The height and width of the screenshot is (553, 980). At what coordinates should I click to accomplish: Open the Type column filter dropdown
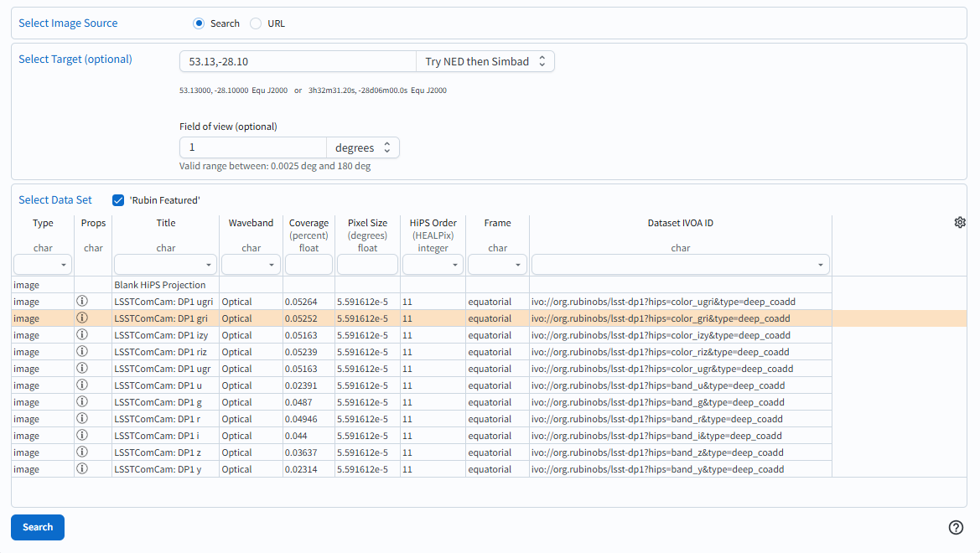(x=43, y=265)
